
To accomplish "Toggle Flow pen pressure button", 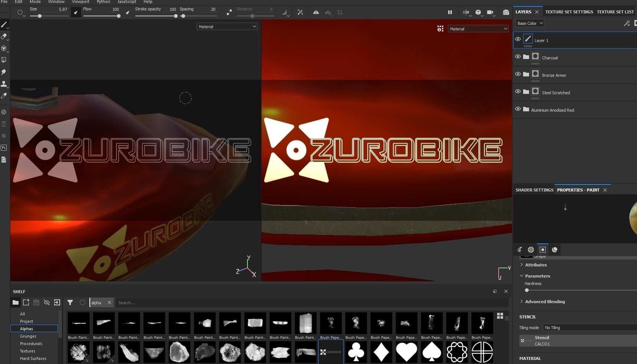I will pos(128,12).
